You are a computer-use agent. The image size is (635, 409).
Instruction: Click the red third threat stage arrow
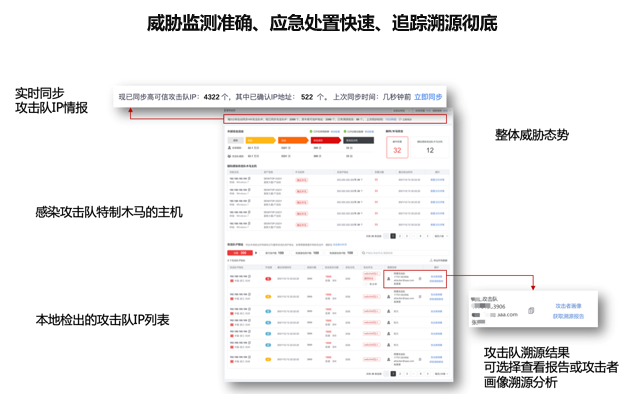[323, 141]
